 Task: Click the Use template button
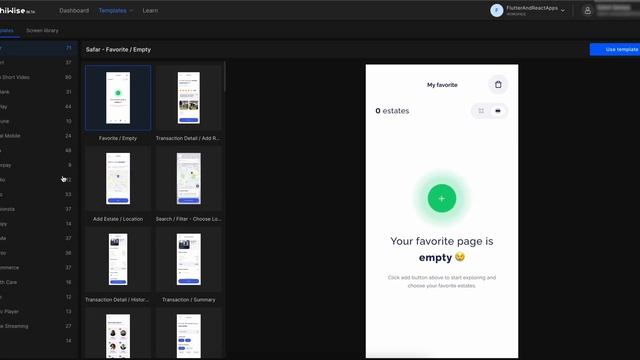(x=615, y=49)
